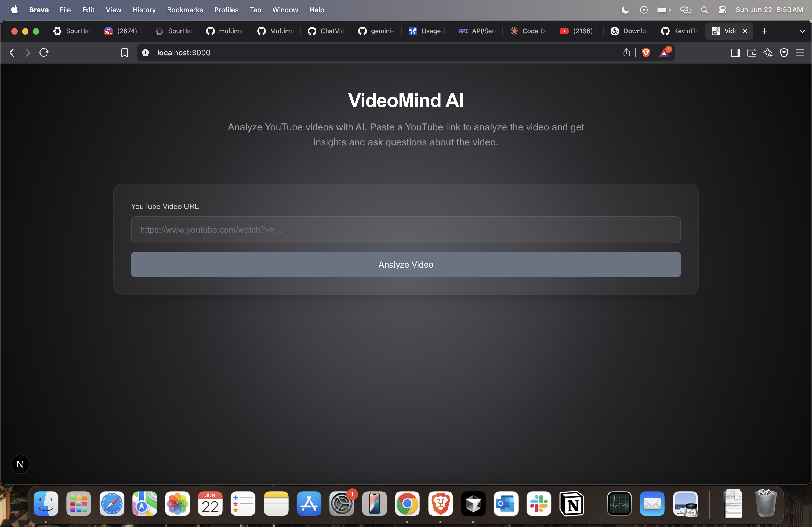Open Brave Rewards triangle icon

[664, 53]
